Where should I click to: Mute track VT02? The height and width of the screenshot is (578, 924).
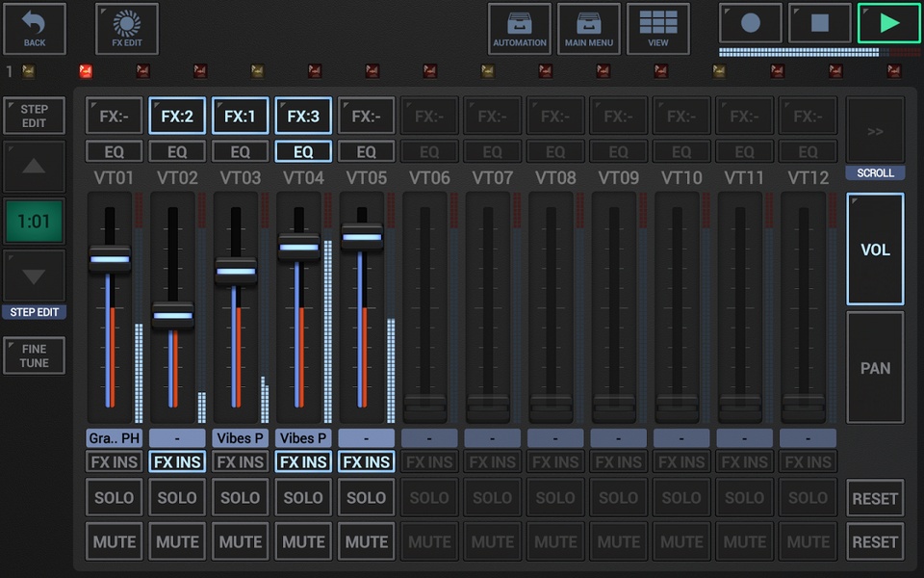(x=177, y=541)
